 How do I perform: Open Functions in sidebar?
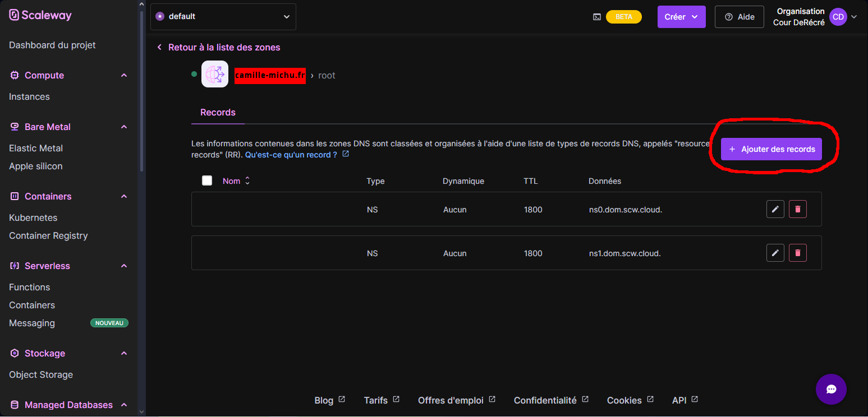(x=30, y=288)
